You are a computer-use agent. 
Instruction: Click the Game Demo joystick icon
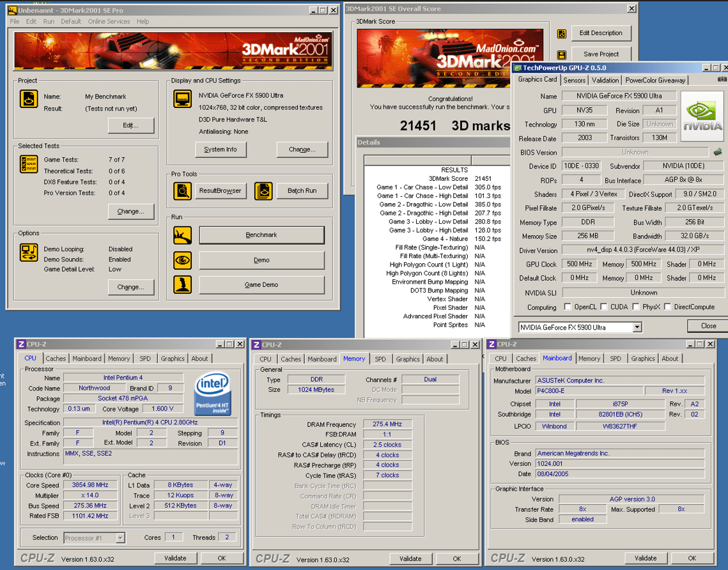(x=182, y=284)
